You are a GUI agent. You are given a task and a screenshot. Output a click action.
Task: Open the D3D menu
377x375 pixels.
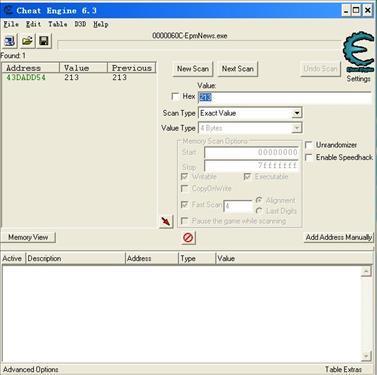(80, 24)
